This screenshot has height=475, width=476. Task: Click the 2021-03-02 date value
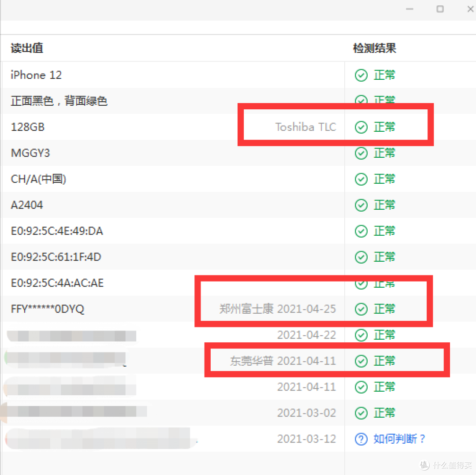point(307,413)
